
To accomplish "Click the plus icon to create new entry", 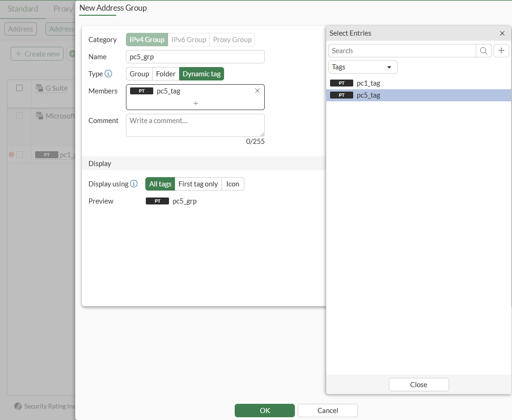I will click(x=501, y=51).
